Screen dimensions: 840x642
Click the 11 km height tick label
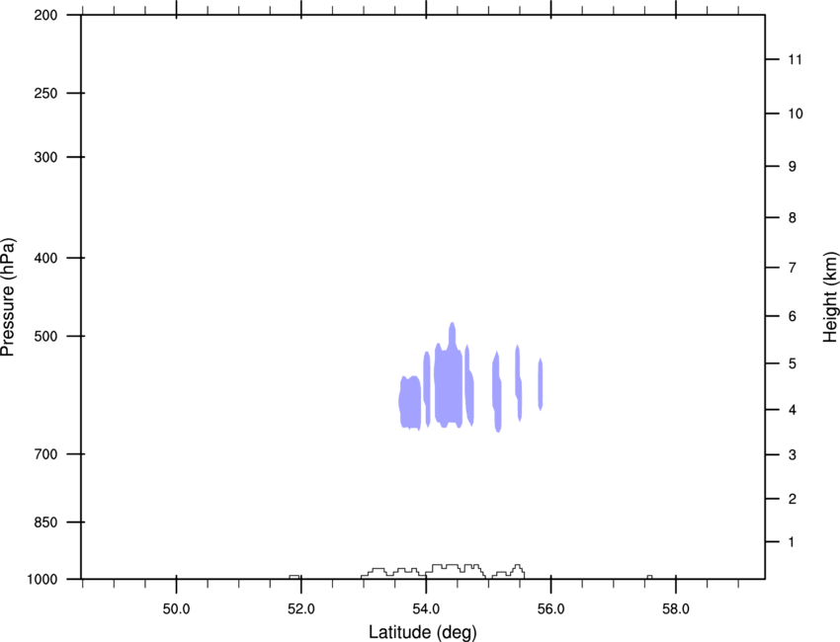794,60
